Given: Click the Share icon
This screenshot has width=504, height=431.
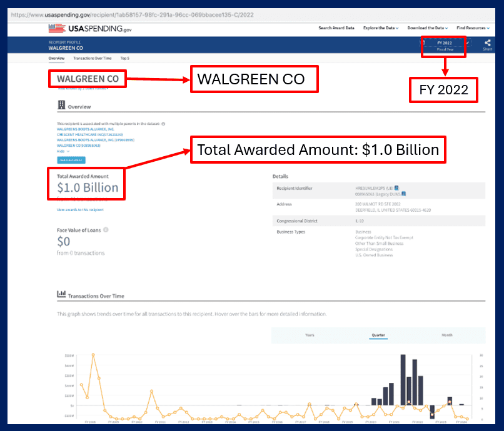Looking at the screenshot, I should click(x=487, y=44).
